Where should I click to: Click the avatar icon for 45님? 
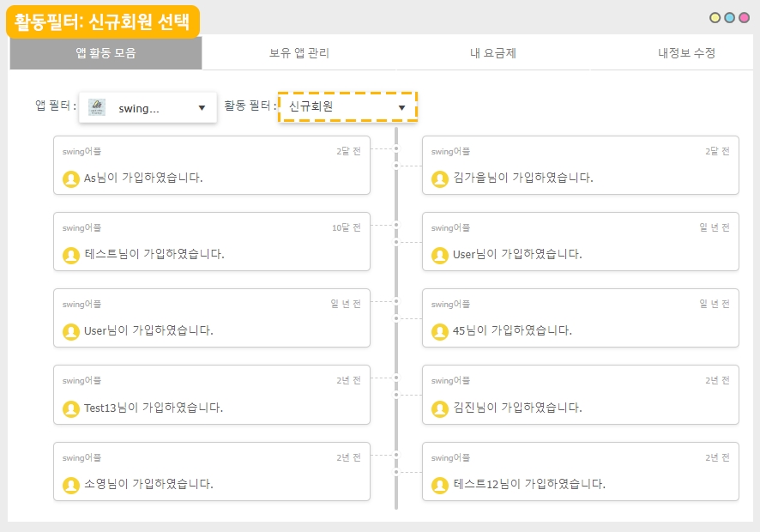click(x=440, y=331)
